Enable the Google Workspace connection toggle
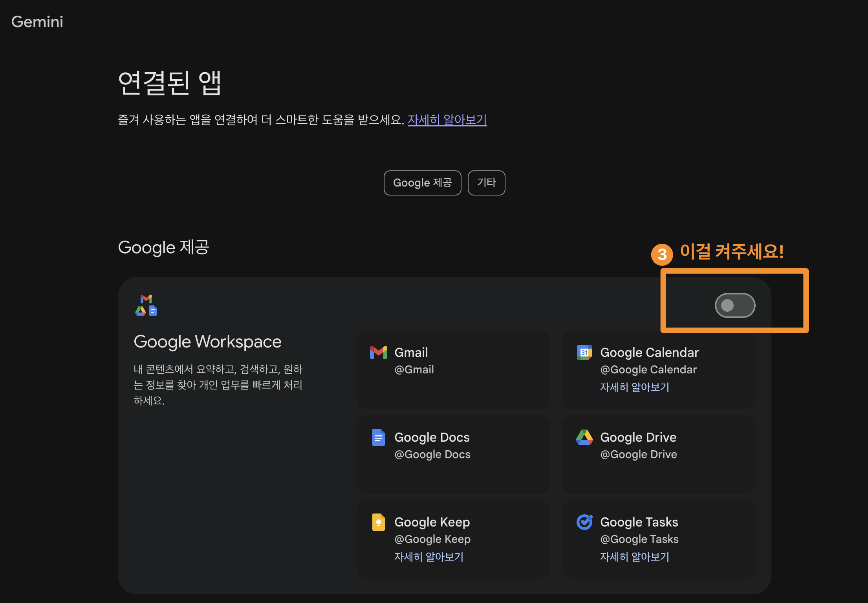Image resolution: width=868 pixels, height=603 pixels. [x=734, y=305]
